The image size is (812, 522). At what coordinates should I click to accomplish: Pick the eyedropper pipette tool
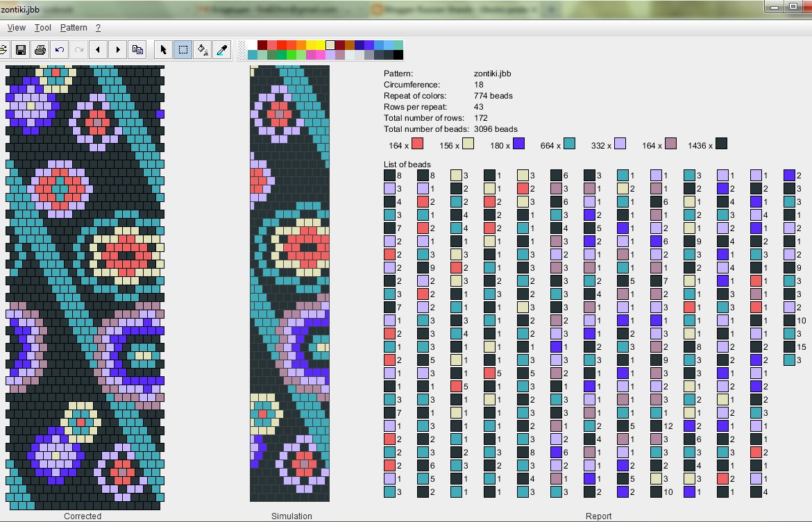pos(222,50)
